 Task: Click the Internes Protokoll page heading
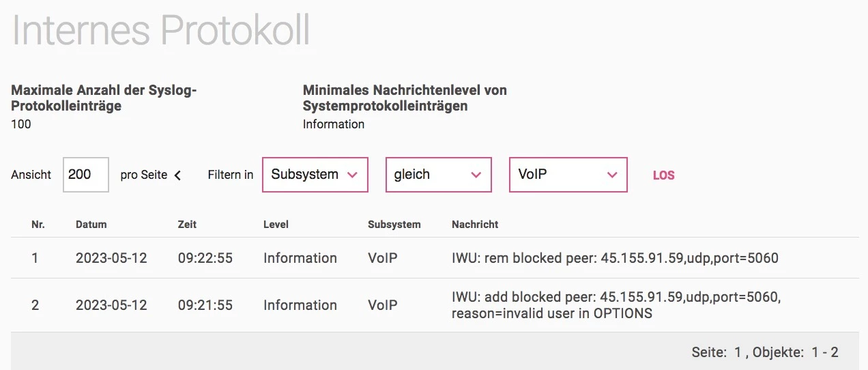pyautogui.click(x=161, y=29)
